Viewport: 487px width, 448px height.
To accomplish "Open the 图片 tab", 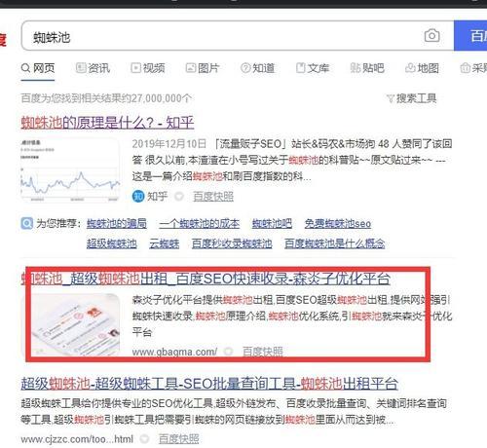I will (203, 68).
